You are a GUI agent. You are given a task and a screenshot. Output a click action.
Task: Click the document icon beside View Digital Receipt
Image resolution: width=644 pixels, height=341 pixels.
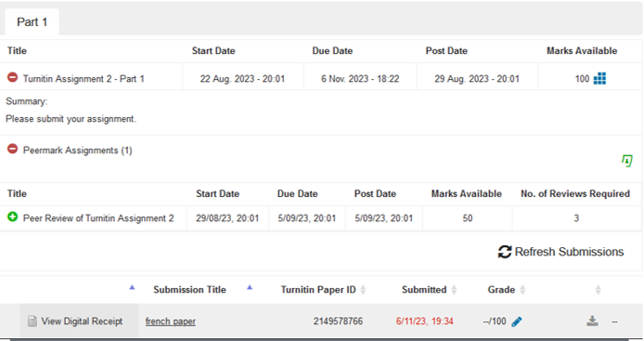[x=32, y=321]
